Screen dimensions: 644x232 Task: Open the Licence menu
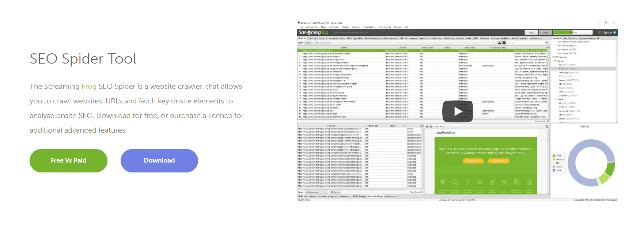(398, 27)
